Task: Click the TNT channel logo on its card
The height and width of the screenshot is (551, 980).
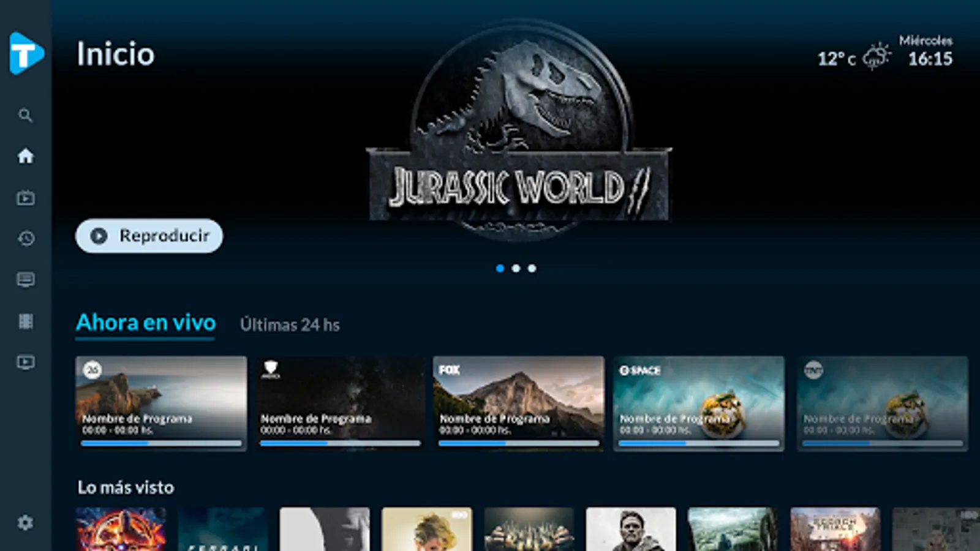Action: click(813, 370)
